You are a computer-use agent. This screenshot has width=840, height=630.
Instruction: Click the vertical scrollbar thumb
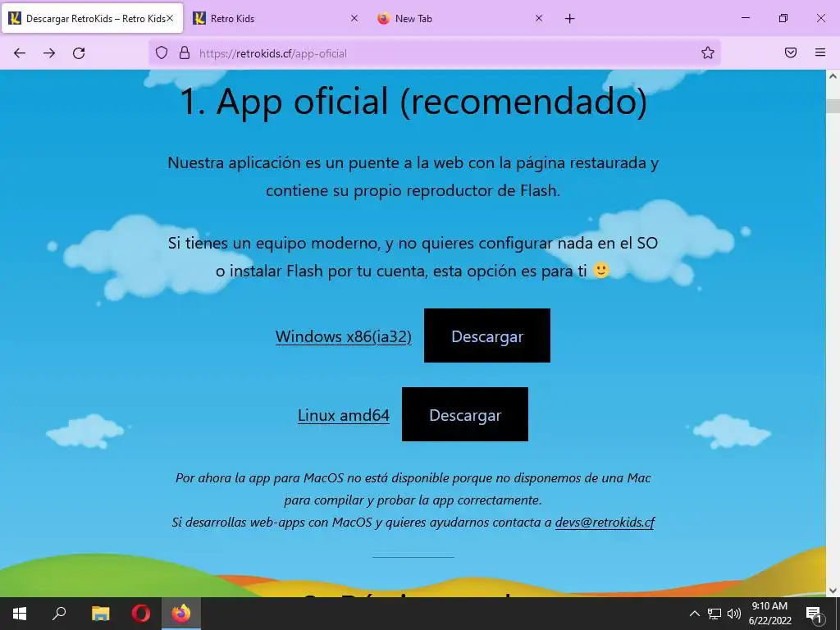click(x=833, y=106)
